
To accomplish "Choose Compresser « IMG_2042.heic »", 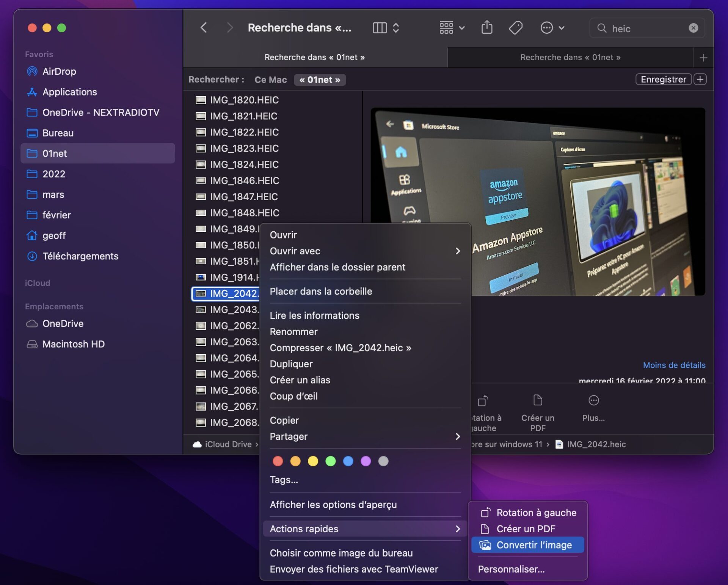I will (365, 348).
